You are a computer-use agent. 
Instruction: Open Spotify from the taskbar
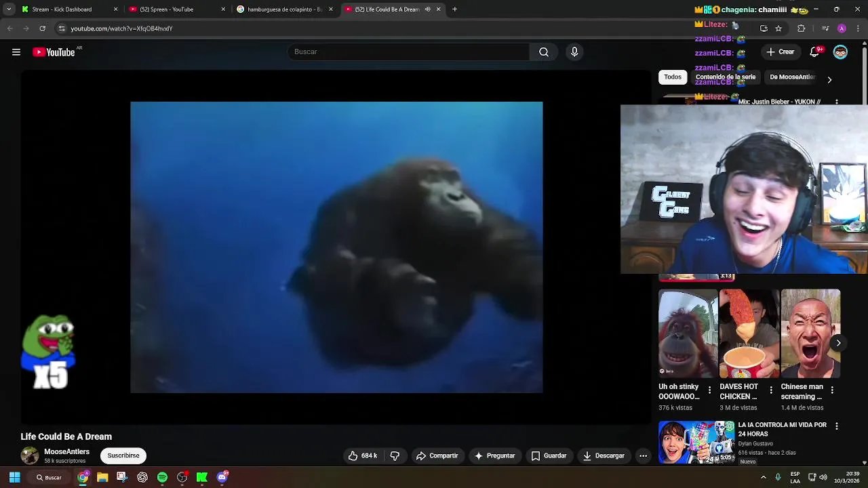tap(162, 477)
